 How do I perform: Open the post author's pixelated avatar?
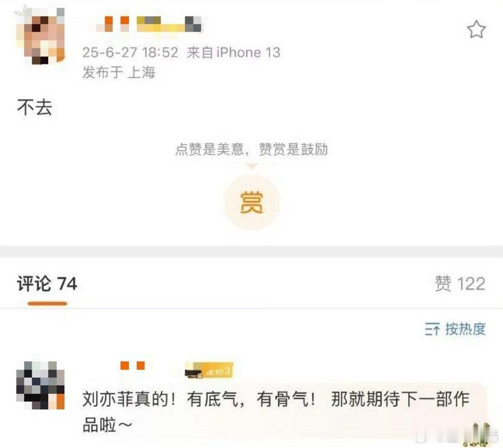tap(40, 36)
